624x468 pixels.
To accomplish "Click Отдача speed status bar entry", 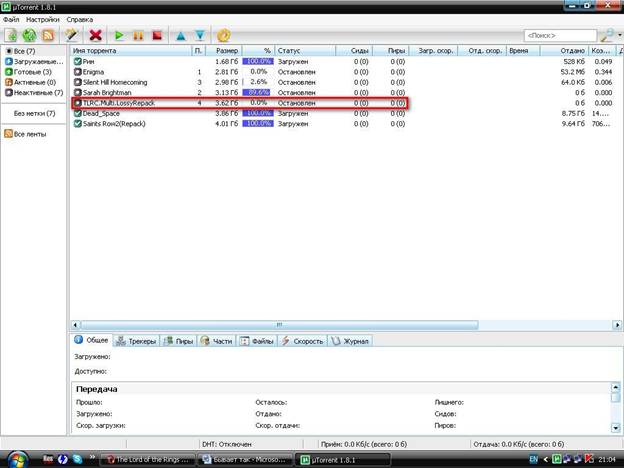I will pos(519,444).
